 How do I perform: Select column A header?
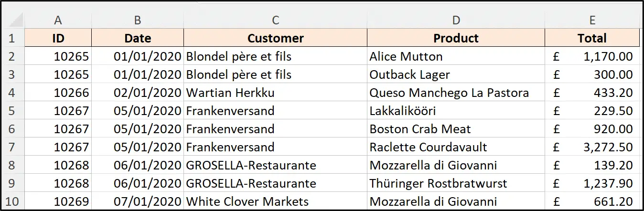point(58,20)
